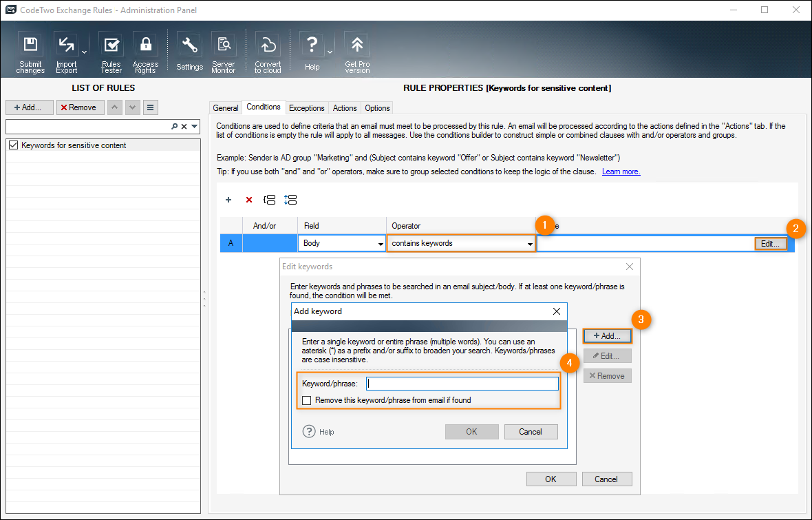Click the ungroup conditions icon

click(x=290, y=200)
